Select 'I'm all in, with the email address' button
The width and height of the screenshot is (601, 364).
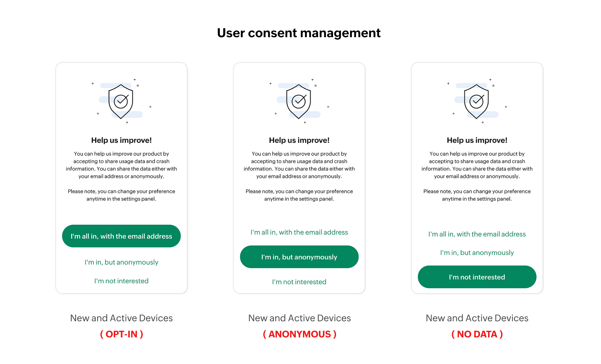click(x=121, y=236)
